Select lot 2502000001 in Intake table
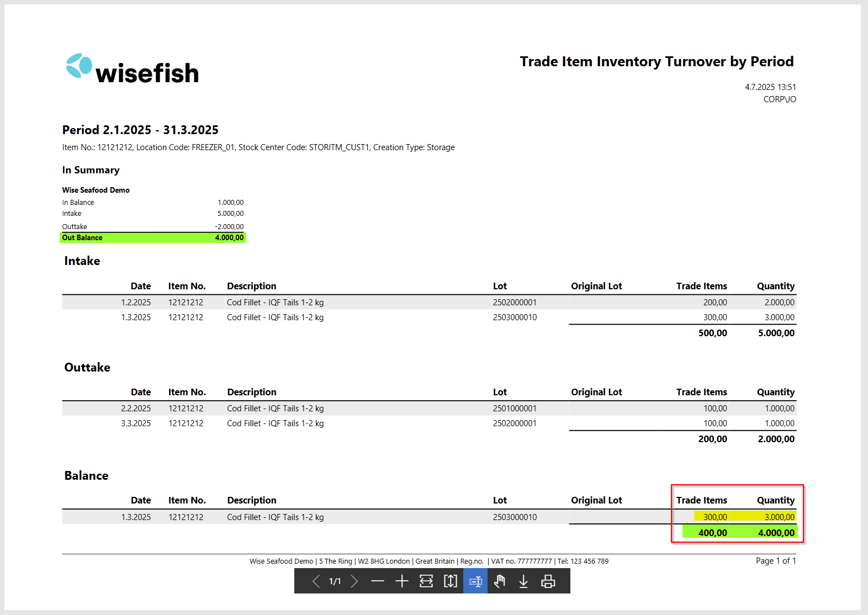868x615 pixels. pos(515,303)
